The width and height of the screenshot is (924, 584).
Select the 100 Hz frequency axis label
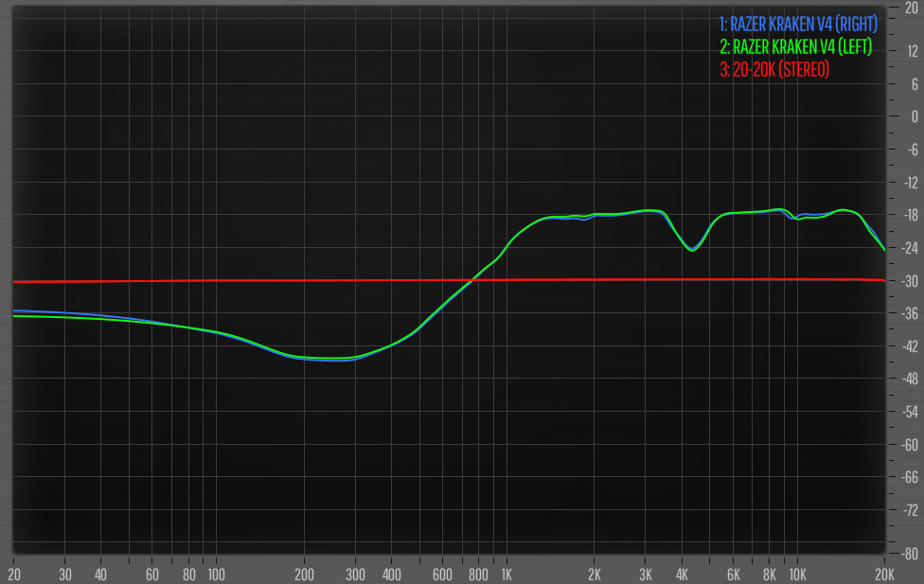pos(216,575)
